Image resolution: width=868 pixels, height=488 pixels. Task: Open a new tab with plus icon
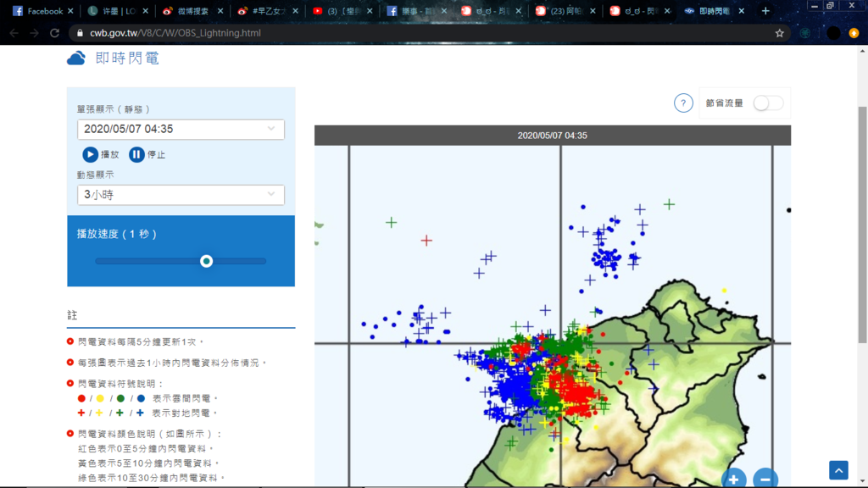765,10
